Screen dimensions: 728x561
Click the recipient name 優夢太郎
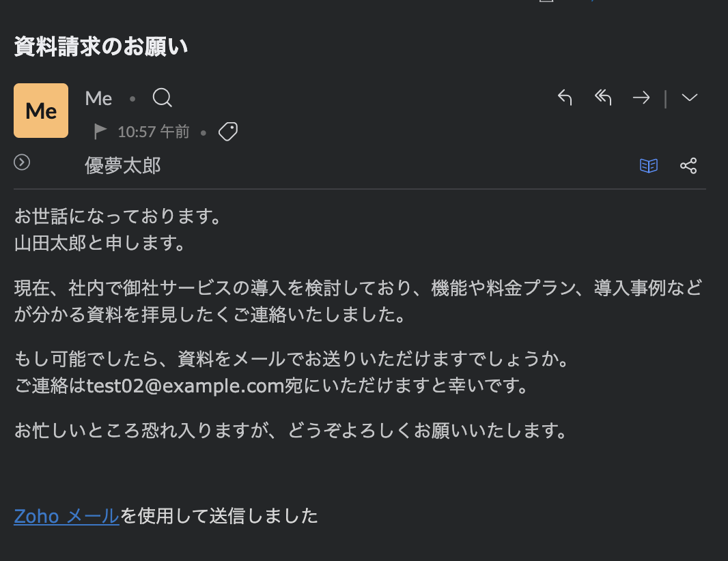point(122,166)
